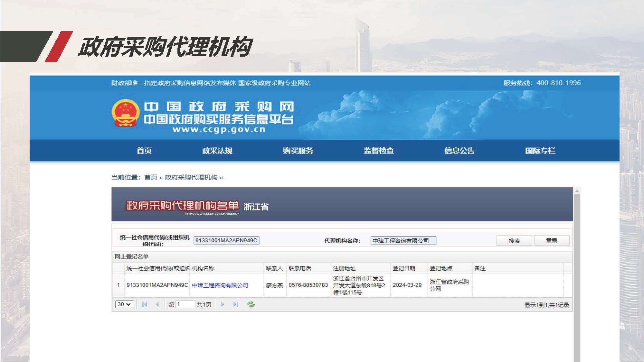Click the page number input box

(x=185, y=304)
